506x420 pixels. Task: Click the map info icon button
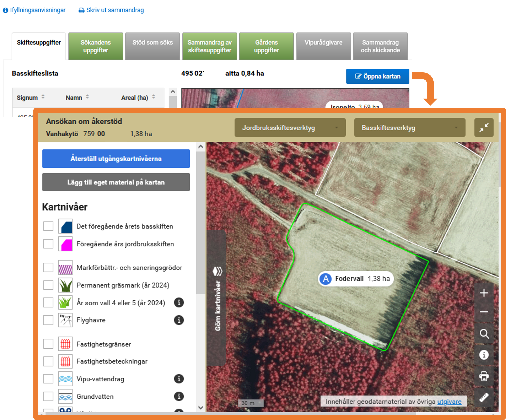point(484,355)
